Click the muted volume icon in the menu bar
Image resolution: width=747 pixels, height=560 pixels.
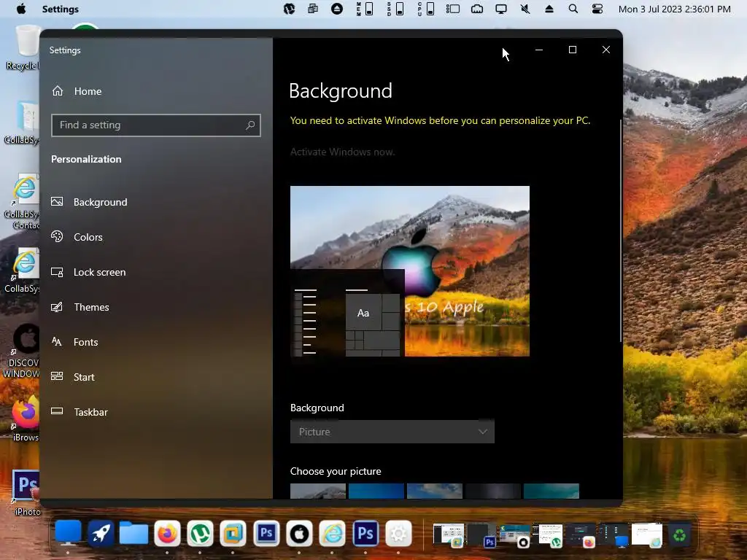click(x=525, y=9)
